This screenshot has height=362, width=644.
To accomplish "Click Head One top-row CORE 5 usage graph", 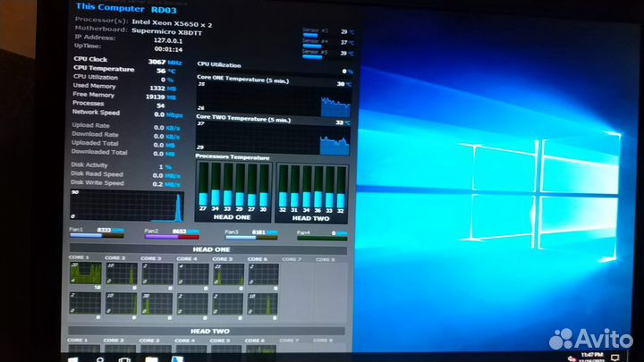I will 228,274.
